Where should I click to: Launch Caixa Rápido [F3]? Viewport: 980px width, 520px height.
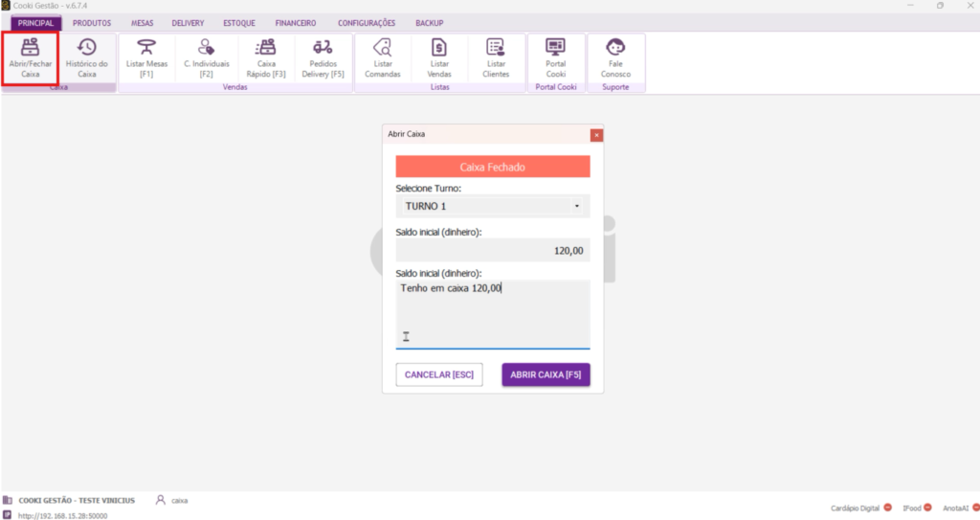tap(266, 57)
